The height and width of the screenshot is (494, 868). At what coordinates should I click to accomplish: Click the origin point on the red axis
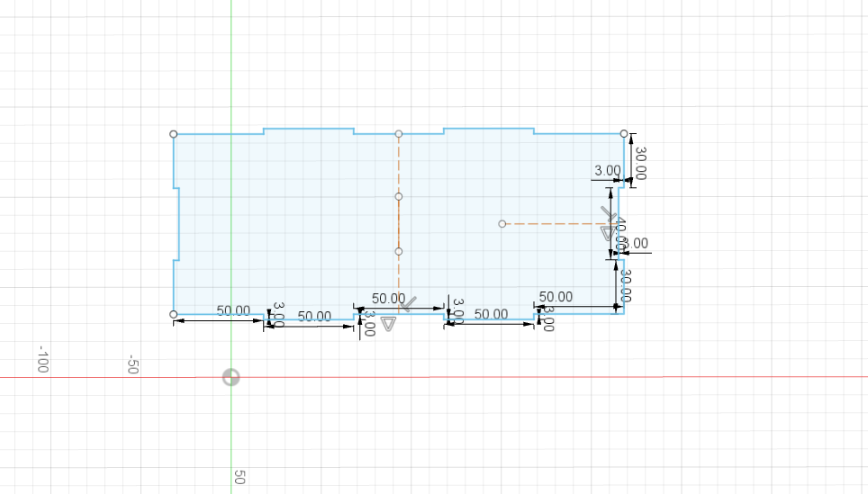(231, 377)
